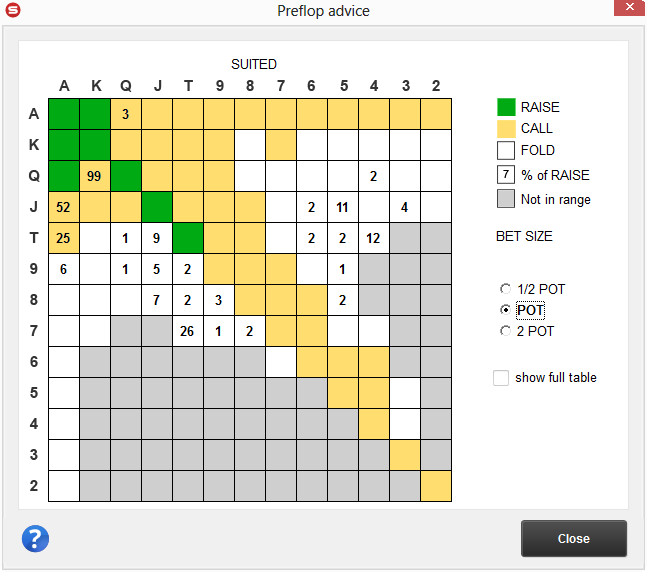Click the white FOLD legend swatch
This screenshot has width=647, height=572.
[x=506, y=151]
